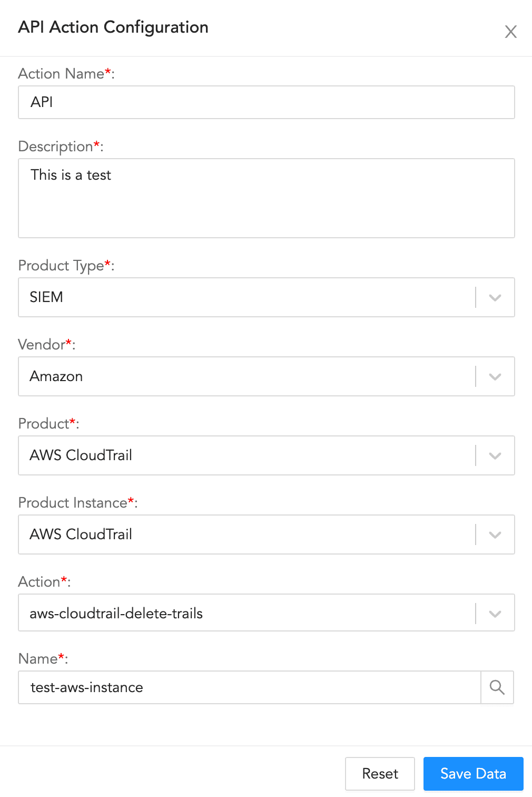Click the Save Data button
Image resolution: width=532 pixels, height=797 pixels.
point(472,773)
